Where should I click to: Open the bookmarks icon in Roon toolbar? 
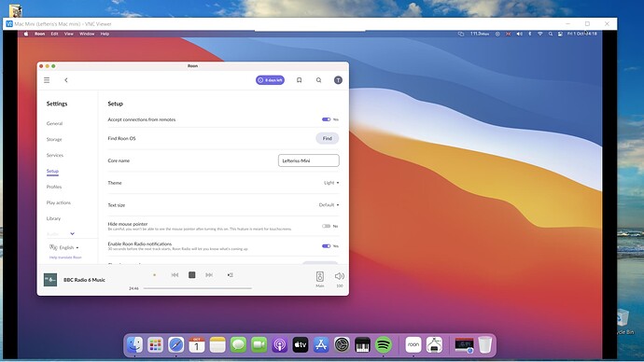[x=299, y=80]
